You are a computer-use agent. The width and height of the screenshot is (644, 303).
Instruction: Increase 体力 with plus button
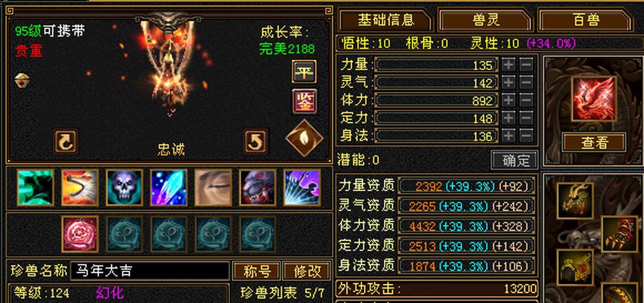coord(508,100)
